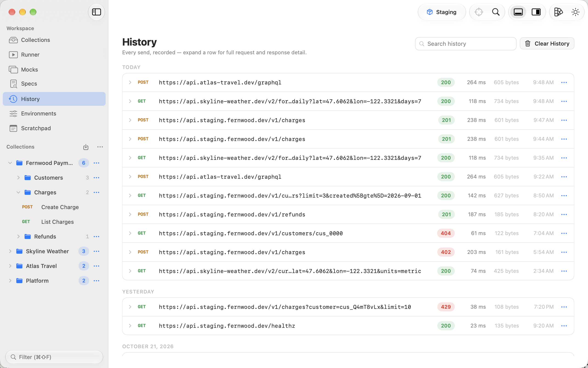Screen dimensions: 588x368
Task: Open the Specs section
Action: (54, 84)
